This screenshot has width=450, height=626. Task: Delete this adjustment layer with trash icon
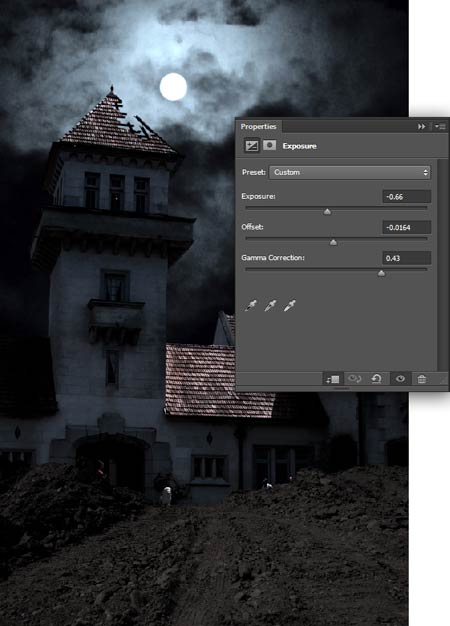tap(422, 379)
